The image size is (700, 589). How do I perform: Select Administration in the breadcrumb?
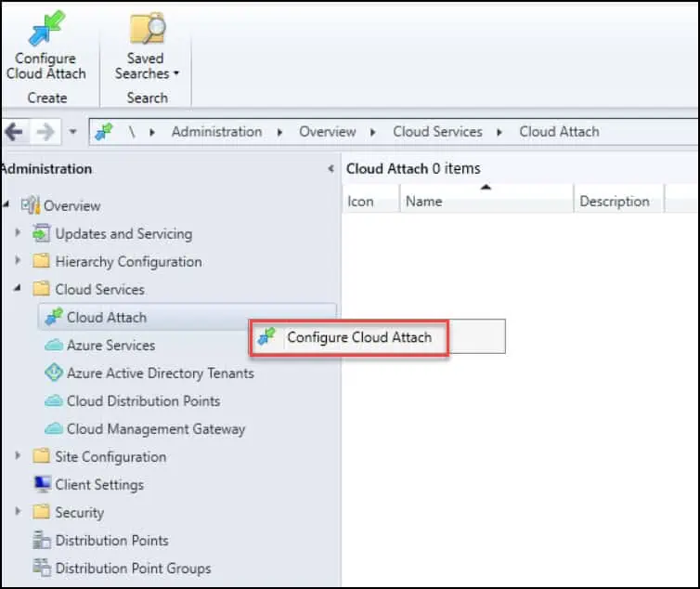coord(217,132)
